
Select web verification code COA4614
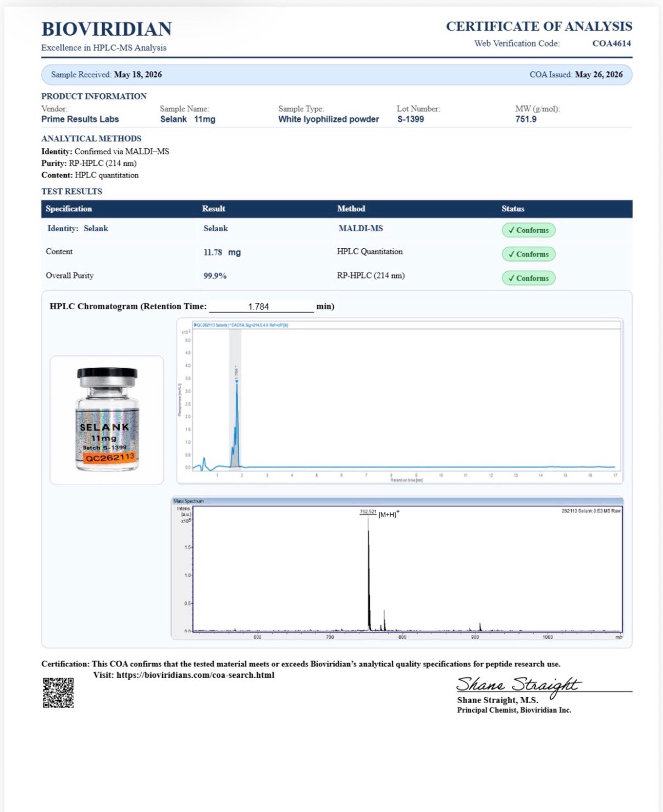click(x=611, y=43)
